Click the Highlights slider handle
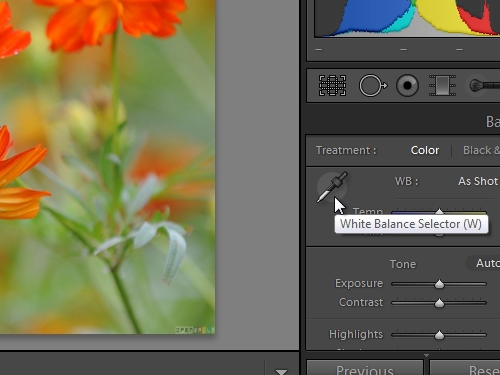 pos(439,335)
